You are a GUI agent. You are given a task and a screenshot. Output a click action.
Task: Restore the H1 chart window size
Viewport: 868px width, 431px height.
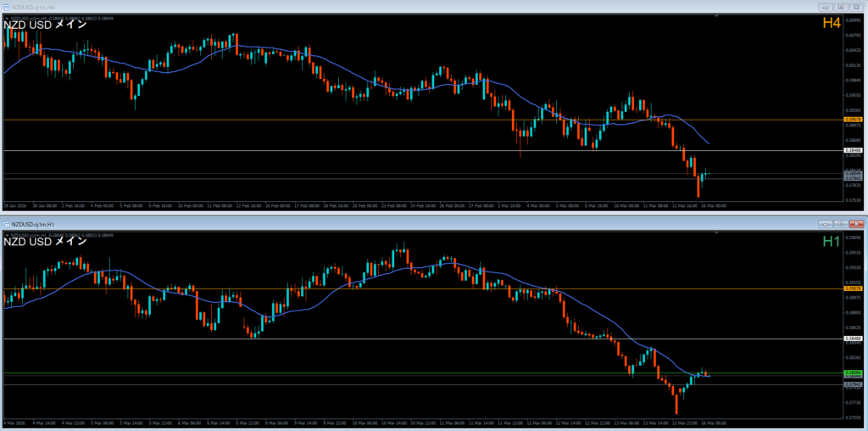pos(839,224)
